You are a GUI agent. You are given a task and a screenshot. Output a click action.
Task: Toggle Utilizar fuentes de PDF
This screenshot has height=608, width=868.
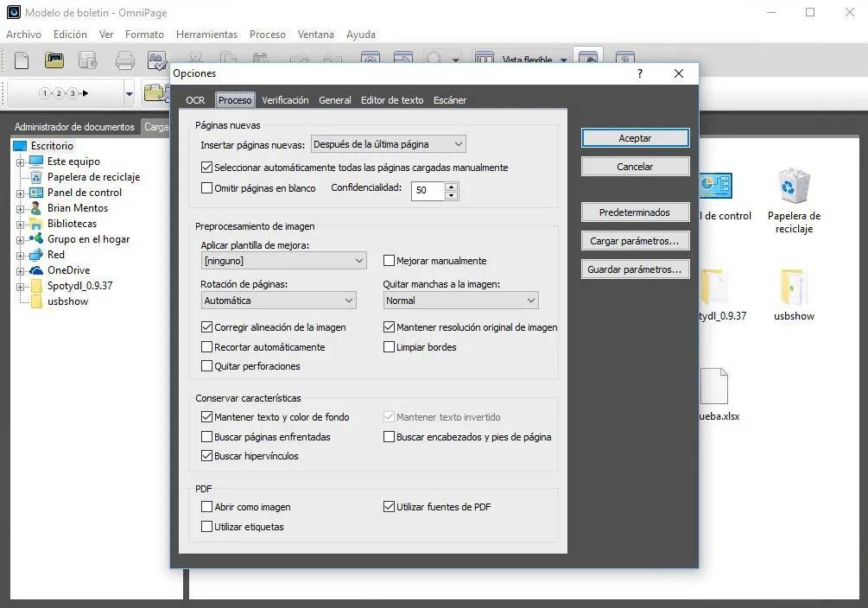click(390, 507)
